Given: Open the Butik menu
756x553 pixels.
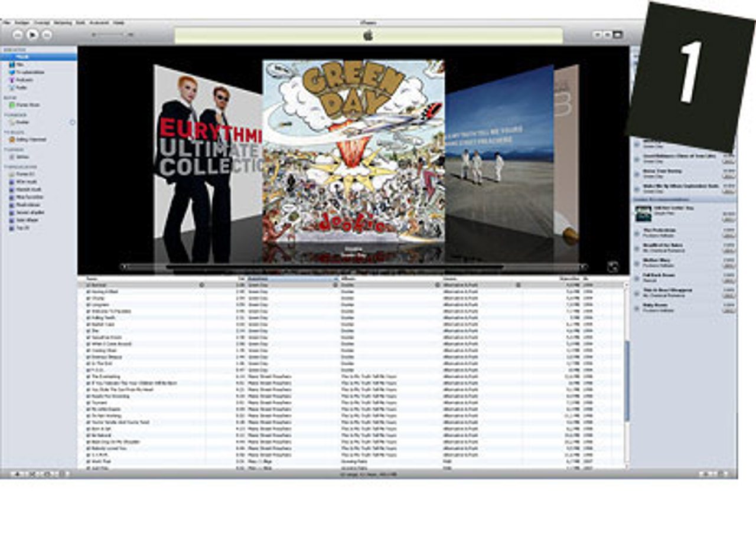Looking at the screenshot, I should (x=80, y=22).
